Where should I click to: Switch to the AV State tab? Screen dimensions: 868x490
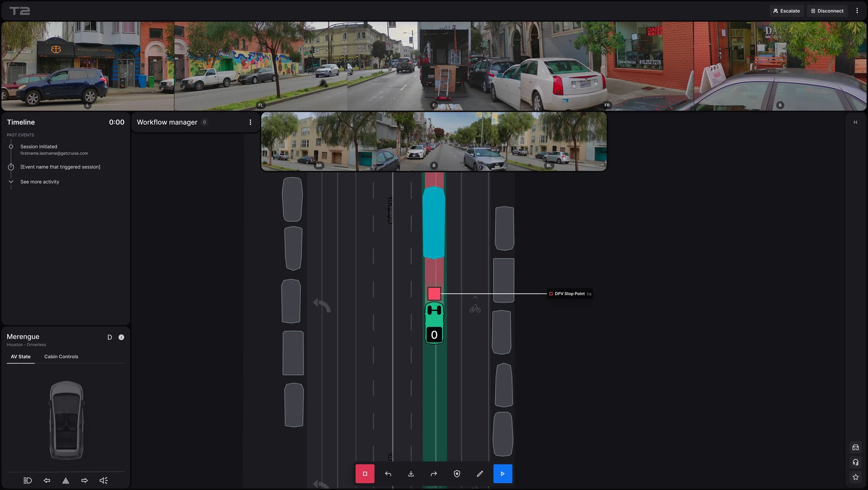[20, 357]
